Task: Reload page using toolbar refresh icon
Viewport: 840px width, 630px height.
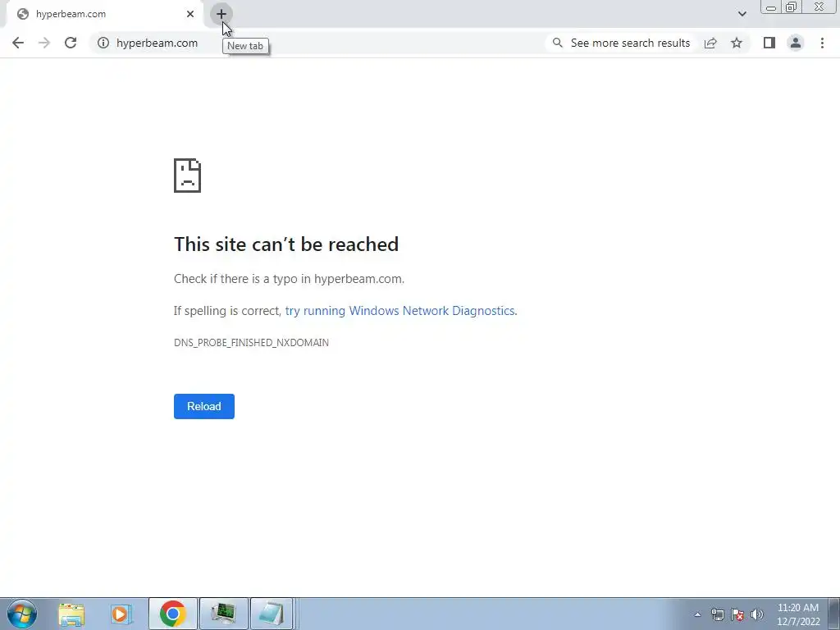Action: point(71,43)
